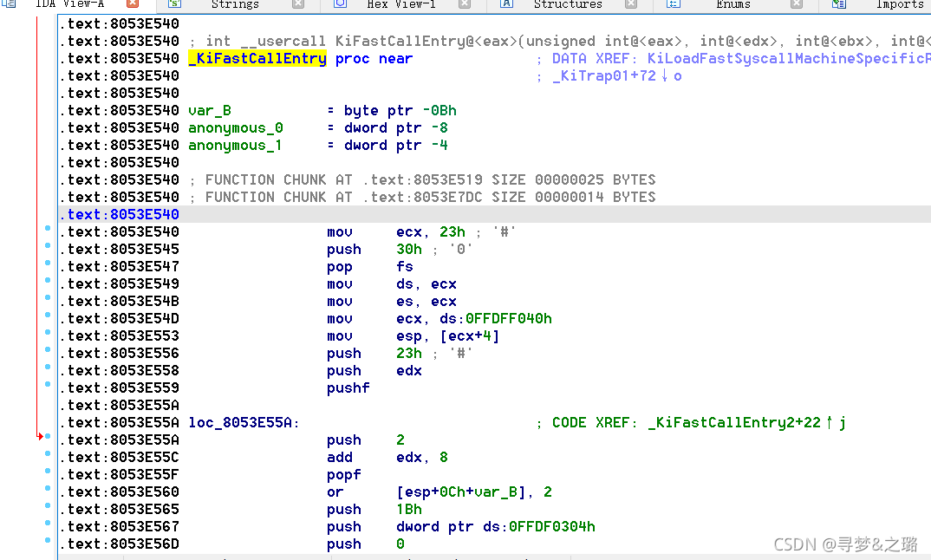931x560 pixels.
Task: Click the KiFastCallEntry function prototype comment
Action: click(x=560, y=41)
